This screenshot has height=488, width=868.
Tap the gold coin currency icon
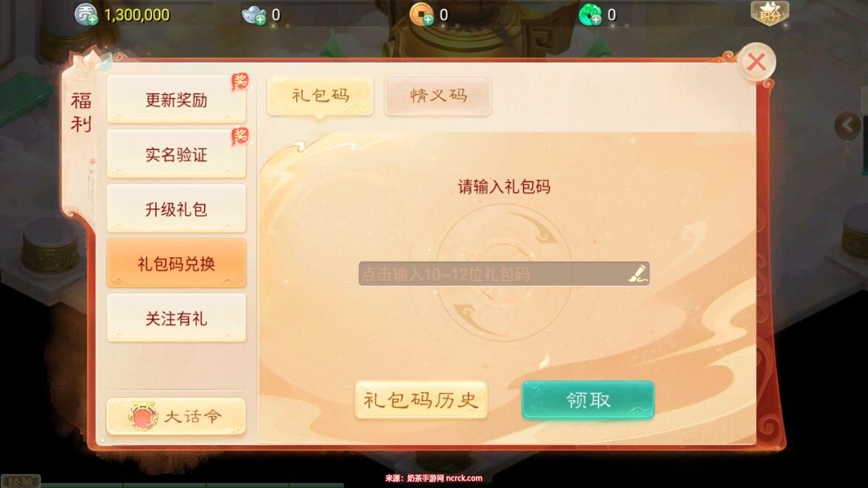(422, 15)
